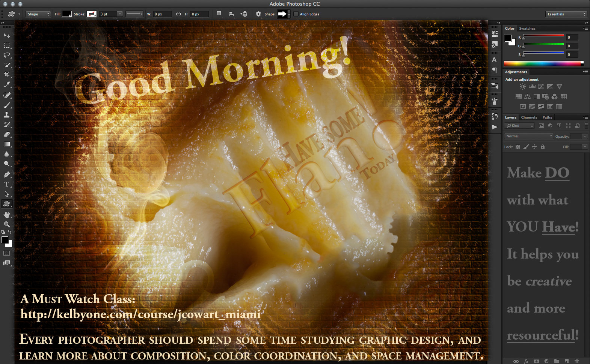Add a Color Balance adjustment
The width and height of the screenshot is (590, 364).
point(527,97)
